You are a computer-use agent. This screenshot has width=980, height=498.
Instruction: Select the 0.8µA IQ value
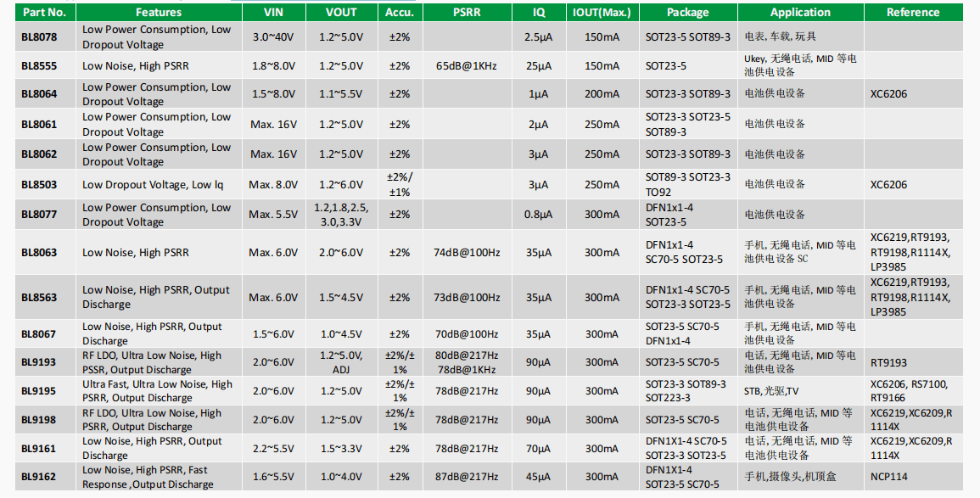pos(538,215)
